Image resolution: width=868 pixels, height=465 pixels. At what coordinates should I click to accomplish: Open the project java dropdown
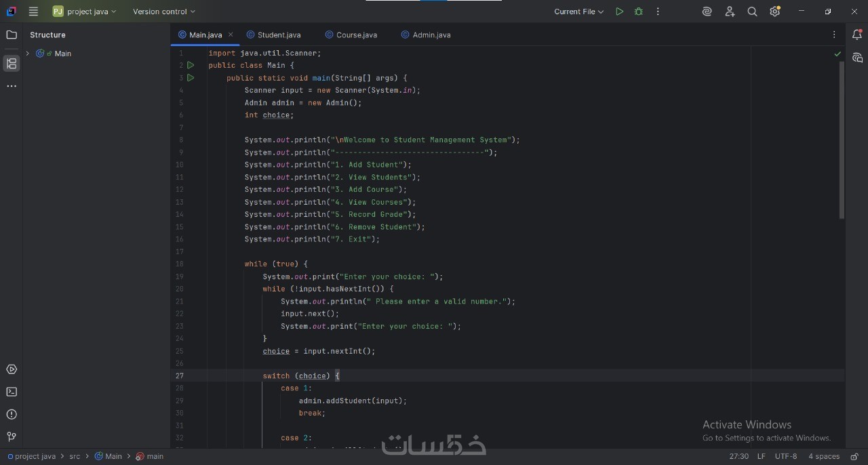[85, 12]
